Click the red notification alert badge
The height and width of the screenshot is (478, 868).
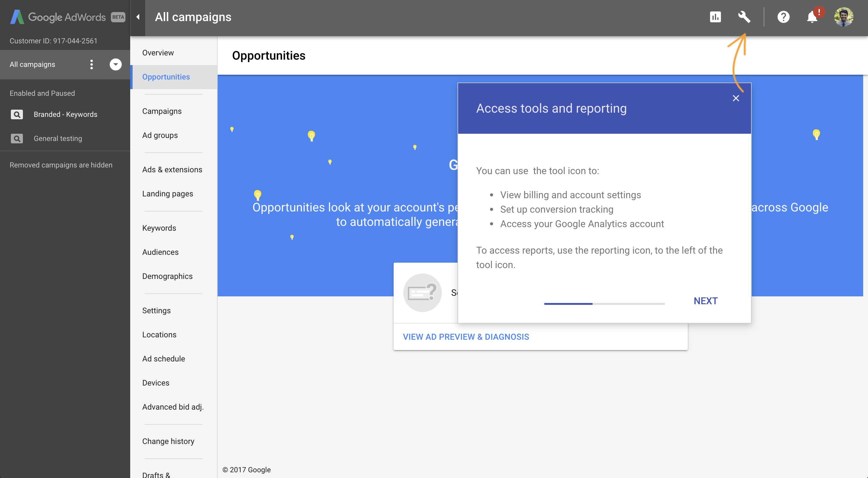pos(819,12)
